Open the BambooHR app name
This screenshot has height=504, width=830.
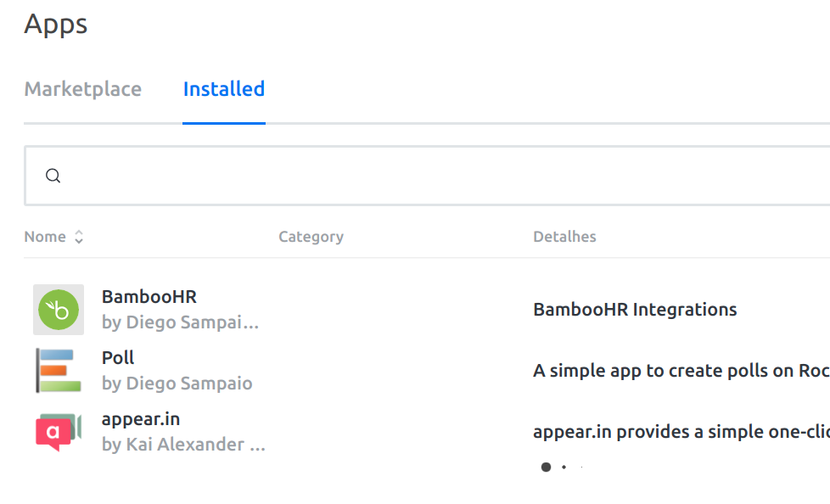149,297
